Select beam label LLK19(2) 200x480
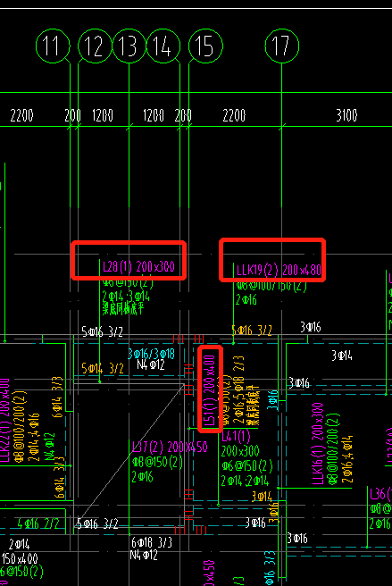Image resolution: width=392 pixels, height=586 pixels. coord(279,270)
